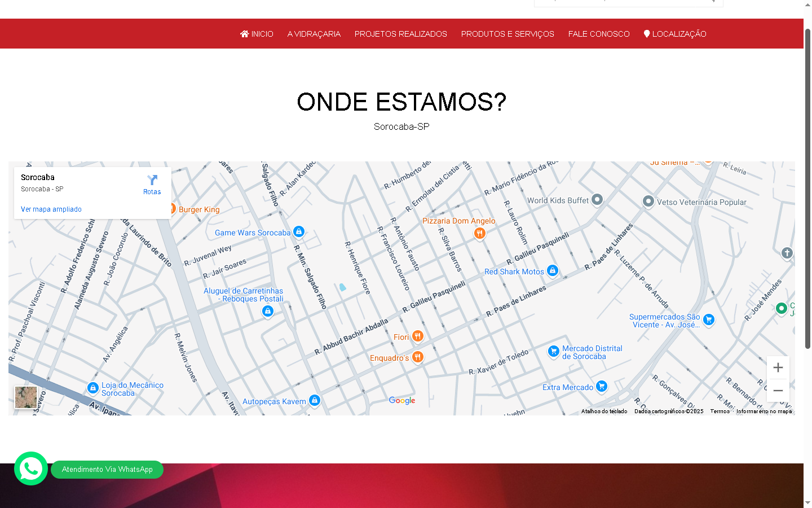Click the Rotas directions arrow icon
Screen dimensions: 812x508
point(152,180)
